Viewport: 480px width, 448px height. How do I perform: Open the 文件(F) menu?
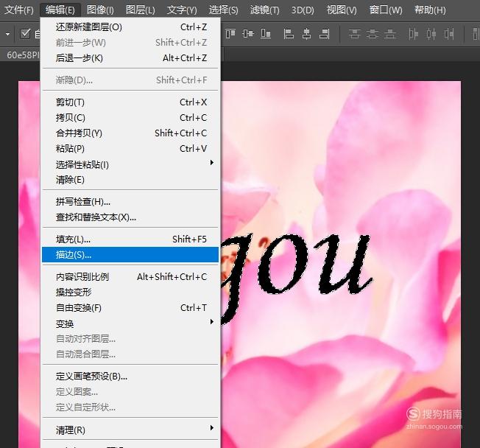(x=19, y=10)
